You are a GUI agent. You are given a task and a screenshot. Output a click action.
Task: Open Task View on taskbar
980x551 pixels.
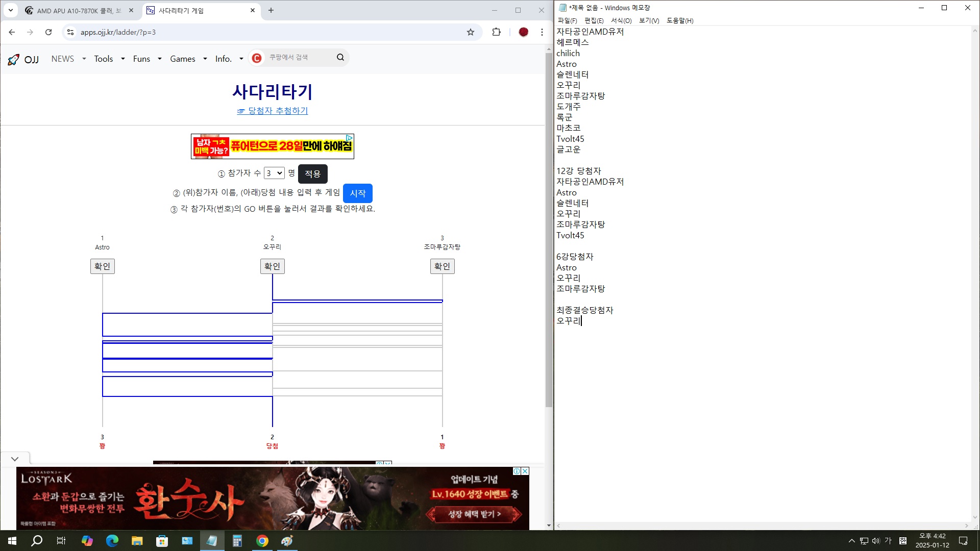[x=61, y=541]
